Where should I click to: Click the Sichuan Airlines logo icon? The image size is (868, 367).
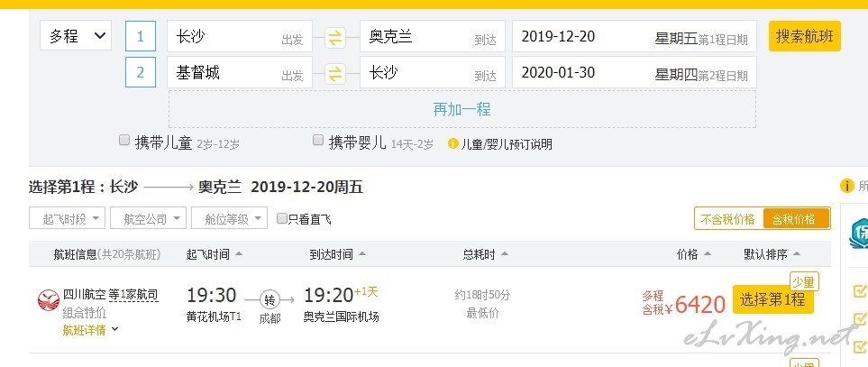[x=49, y=300]
